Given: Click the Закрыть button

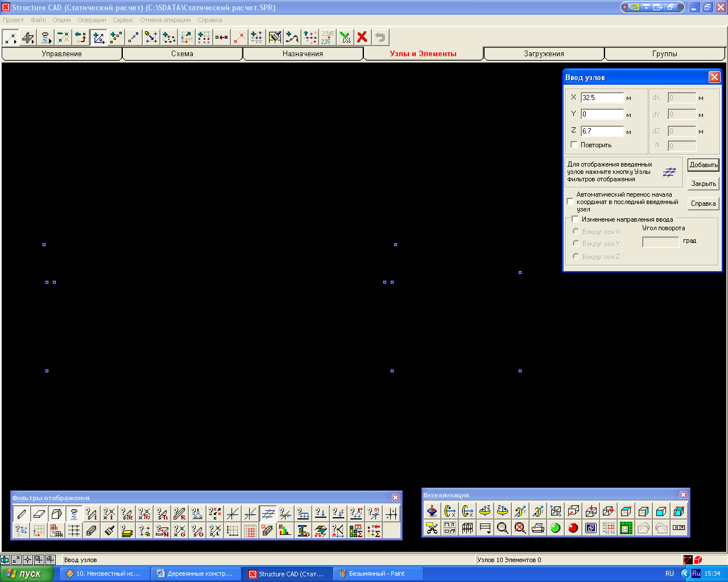Looking at the screenshot, I should coord(704,184).
